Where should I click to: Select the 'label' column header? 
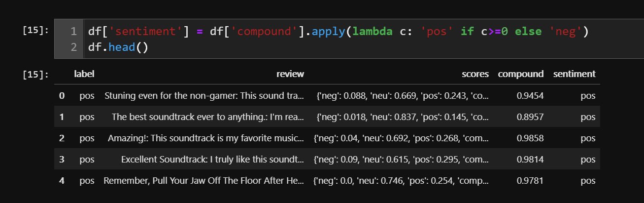click(x=84, y=74)
